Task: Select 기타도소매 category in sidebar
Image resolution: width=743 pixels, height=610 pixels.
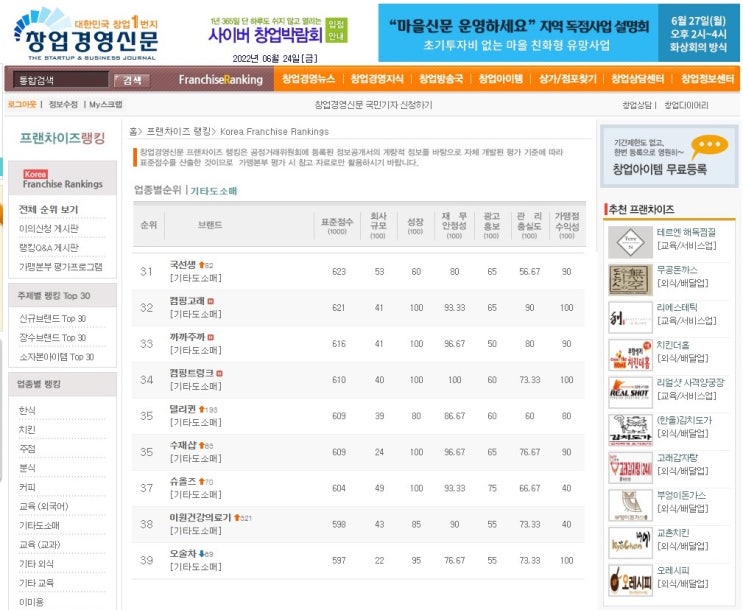Action: coord(39,526)
